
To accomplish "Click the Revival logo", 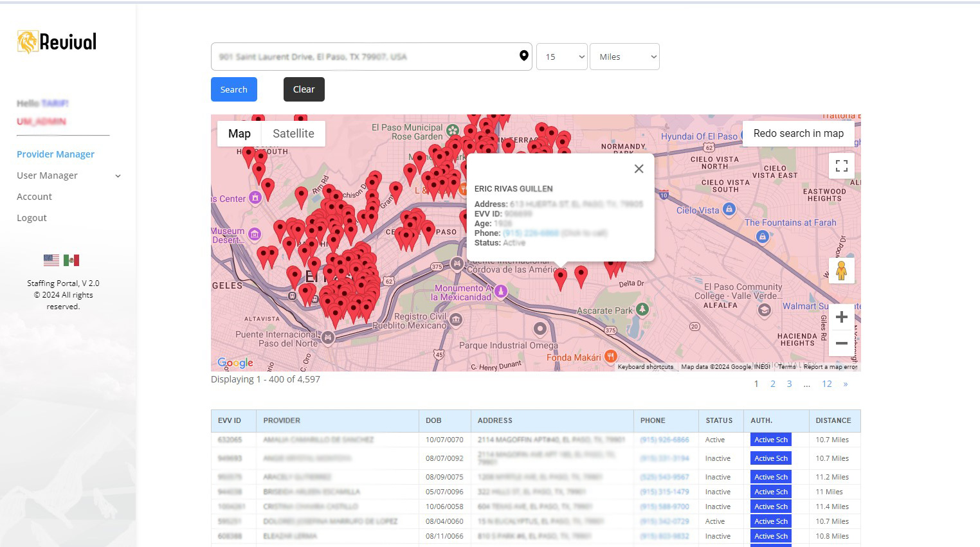I will 57,41.
